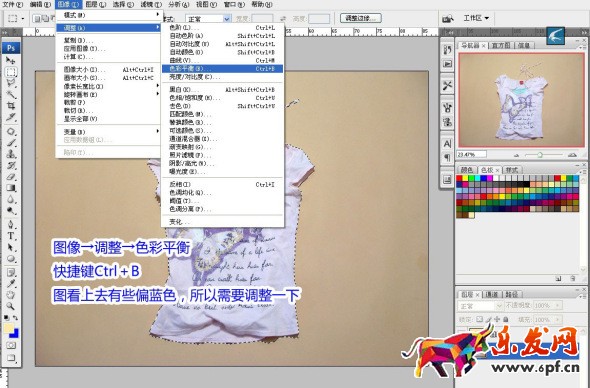
Task: Select the History Brush tool
Action: coord(11,165)
